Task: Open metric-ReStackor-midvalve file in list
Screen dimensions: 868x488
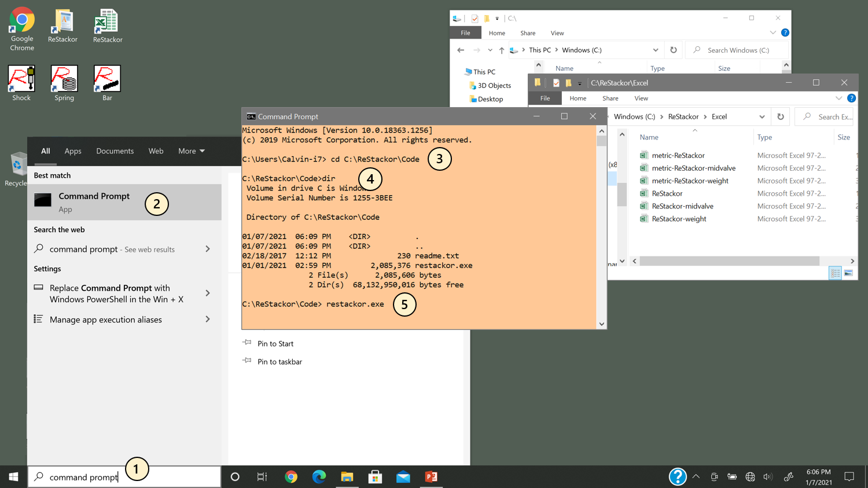Action: tap(693, 168)
